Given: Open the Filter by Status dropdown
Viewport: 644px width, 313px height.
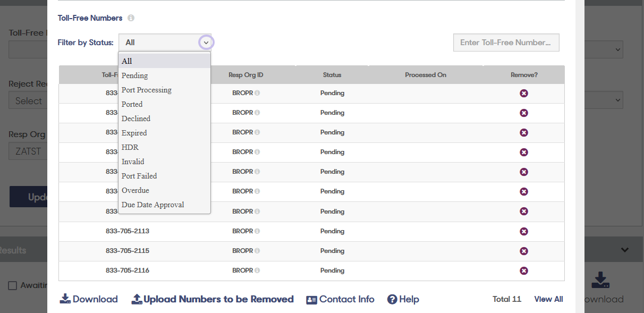Looking at the screenshot, I should (206, 42).
